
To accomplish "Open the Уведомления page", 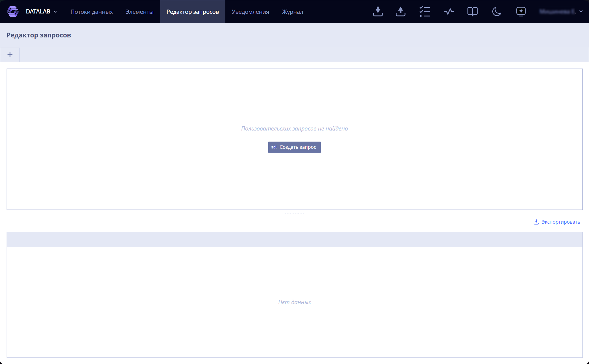I will point(250,12).
